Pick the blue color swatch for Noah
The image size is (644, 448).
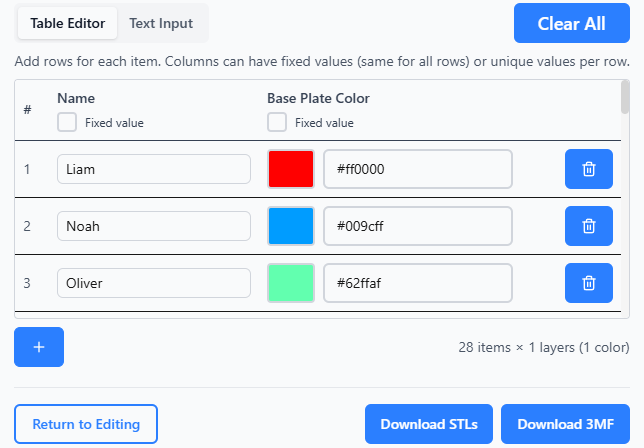(291, 226)
